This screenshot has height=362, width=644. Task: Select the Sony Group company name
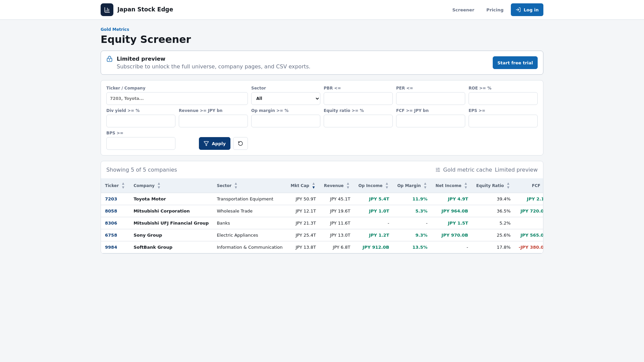(x=148, y=235)
